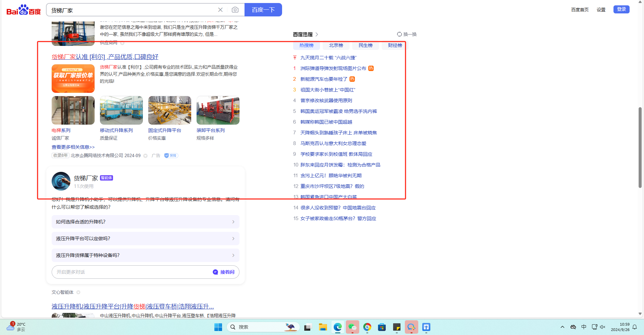Expand 液压升降平台可以定做吗 question
Image resolution: width=644 pixels, height=335 pixels.
click(145, 239)
